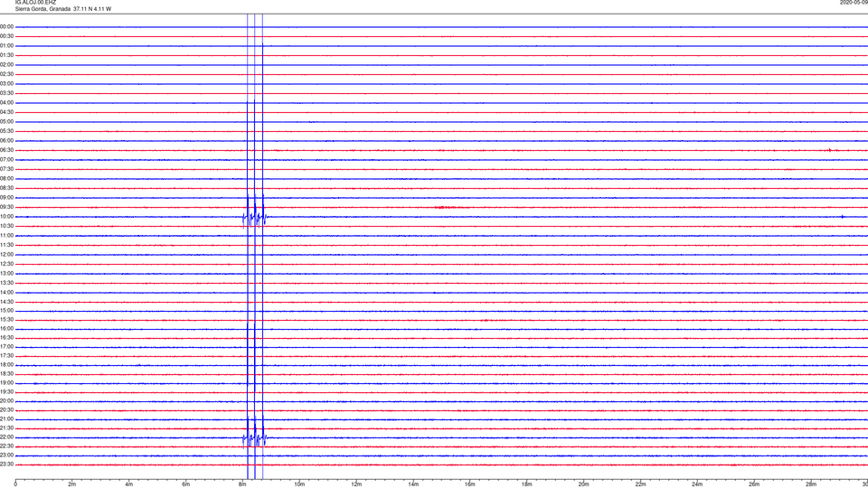868x488 pixels.
Task: Click the spike waveform on the 10:00 trace
Action: coord(255,217)
